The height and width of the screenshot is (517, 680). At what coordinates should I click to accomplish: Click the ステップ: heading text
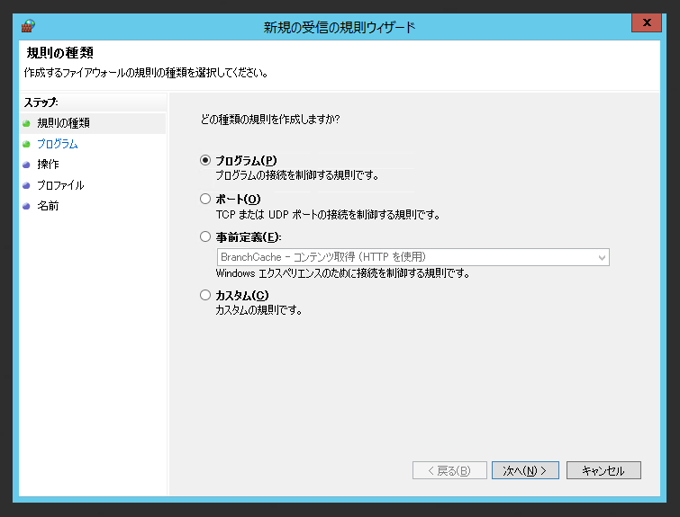(x=41, y=102)
